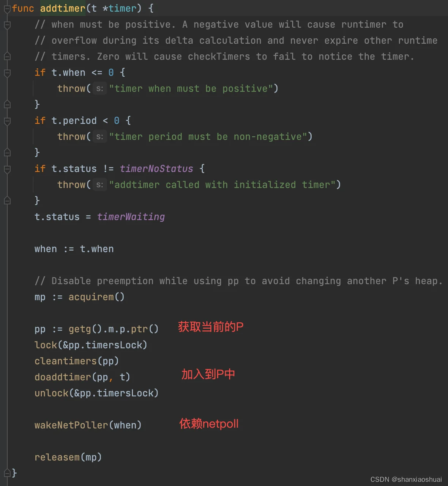Click the function's closing brace fold marker
This screenshot has height=486, width=448.
click(7, 473)
